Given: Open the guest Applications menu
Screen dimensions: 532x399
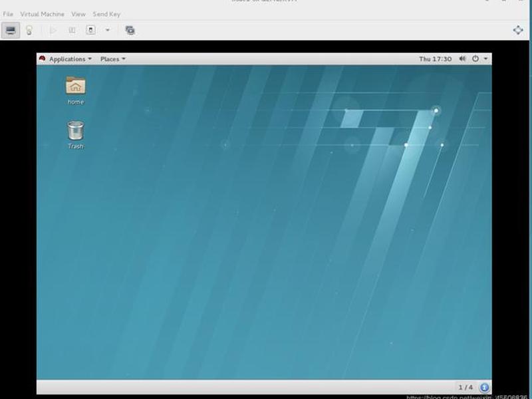Looking at the screenshot, I should pyautogui.click(x=70, y=59).
